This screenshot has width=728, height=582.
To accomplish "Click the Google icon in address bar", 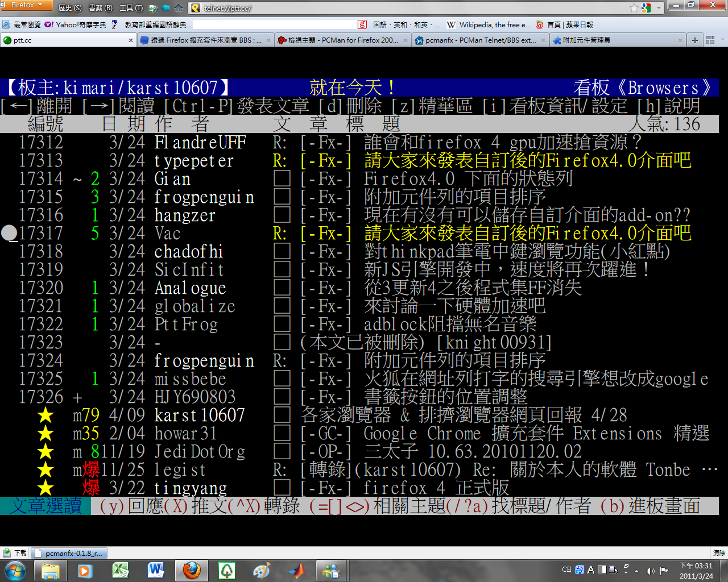I will point(646,8).
